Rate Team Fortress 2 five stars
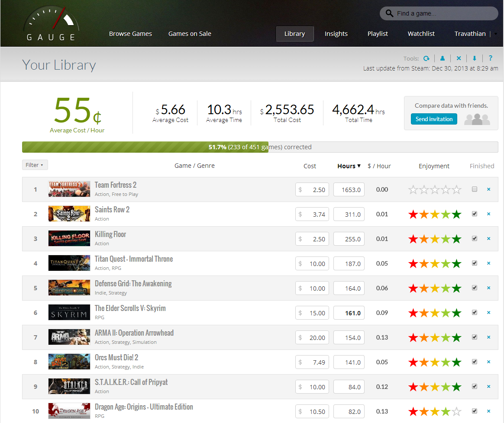Viewport: 504px width, 423px height. point(456,190)
